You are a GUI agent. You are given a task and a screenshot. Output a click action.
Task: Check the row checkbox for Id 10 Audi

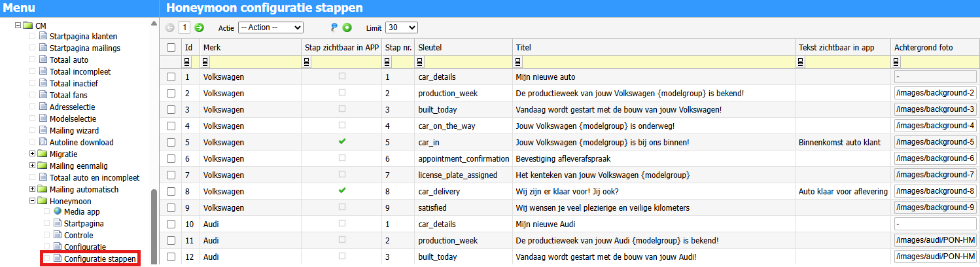pos(171,224)
